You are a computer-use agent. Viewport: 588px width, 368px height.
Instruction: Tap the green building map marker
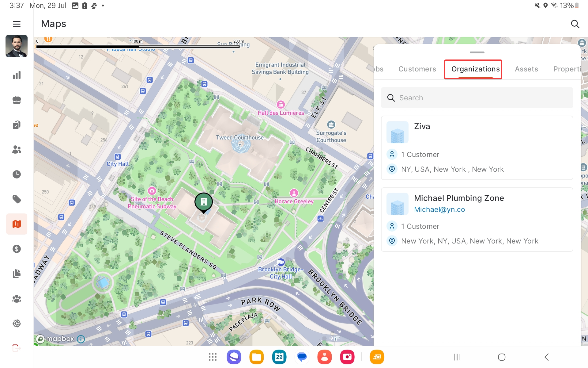pyautogui.click(x=204, y=202)
